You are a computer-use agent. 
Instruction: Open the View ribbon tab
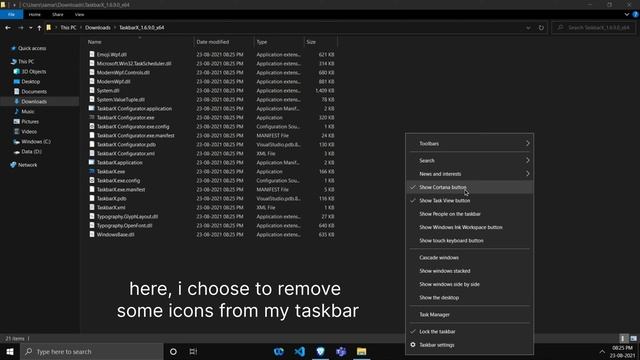[x=79, y=14]
